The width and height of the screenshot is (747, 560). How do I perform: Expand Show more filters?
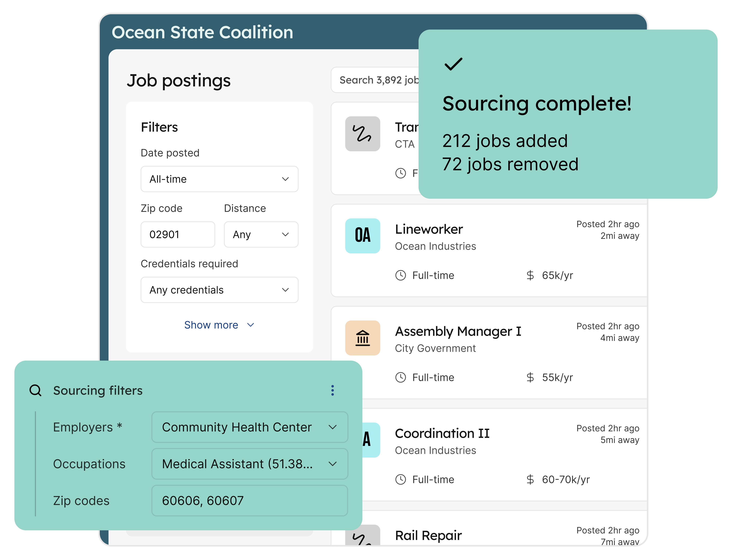pyautogui.click(x=219, y=325)
